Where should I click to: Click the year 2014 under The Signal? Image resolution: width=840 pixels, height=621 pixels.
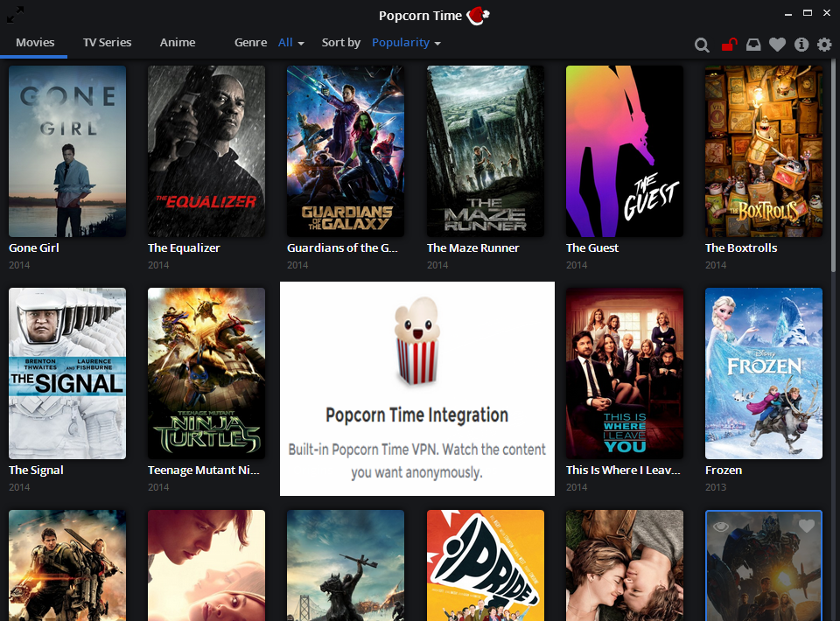tap(19, 487)
